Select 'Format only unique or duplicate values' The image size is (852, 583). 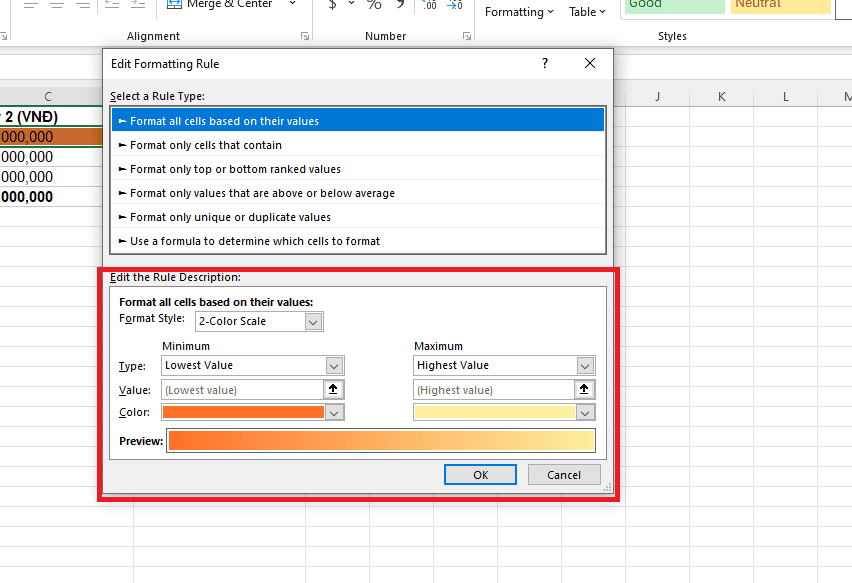tap(358, 217)
